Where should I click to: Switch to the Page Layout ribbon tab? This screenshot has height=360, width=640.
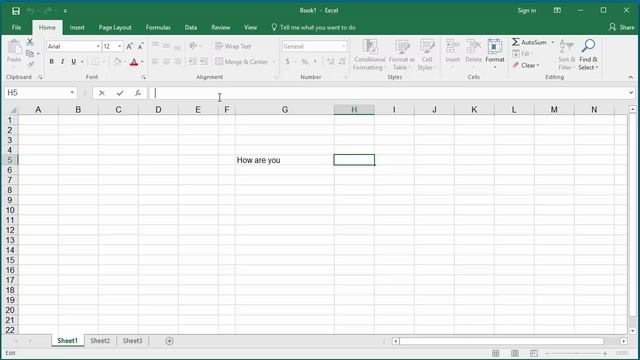115,27
